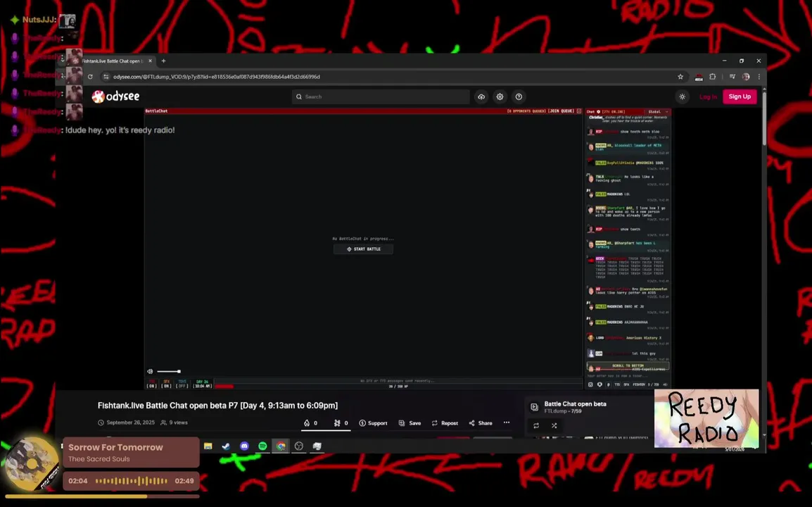812x507 pixels.
Task: Expand the Global chat dropdown
Action: [x=658, y=111]
